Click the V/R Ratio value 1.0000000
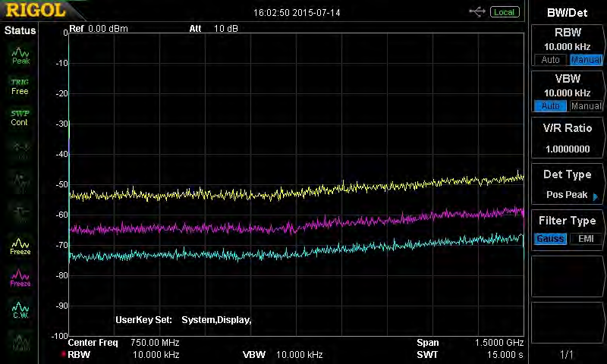Image resolution: width=607 pixels, height=364 pixels. (x=568, y=149)
